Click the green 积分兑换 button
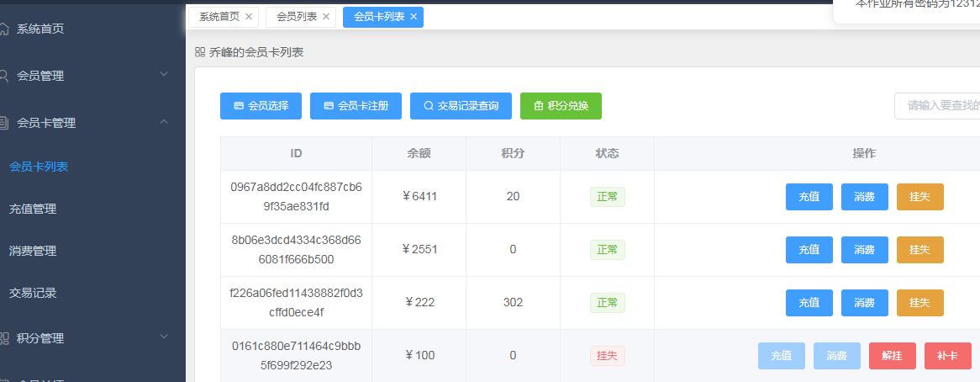 click(x=561, y=106)
